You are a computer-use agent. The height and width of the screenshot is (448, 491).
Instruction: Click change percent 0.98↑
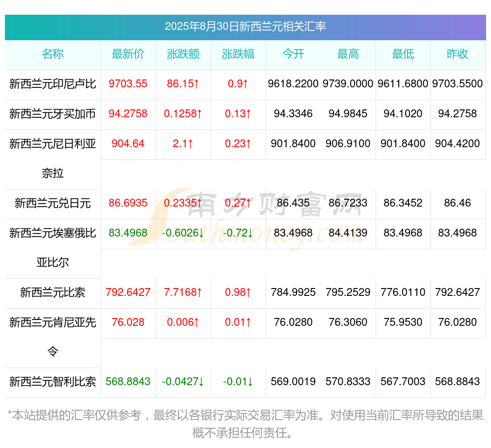pos(238,292)
